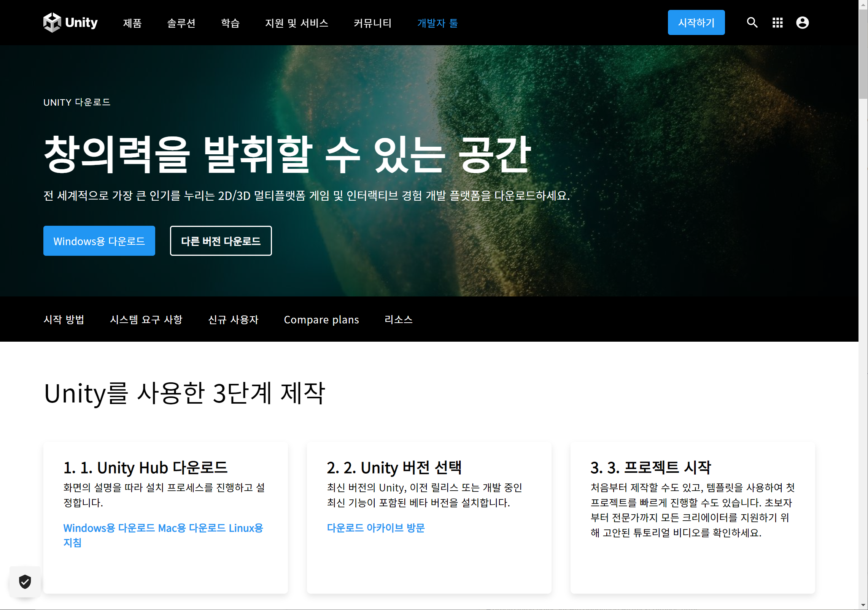Click the 다른 버전 다운로드 button
Viewport: 868px width, 610px height.
[221, 241]
